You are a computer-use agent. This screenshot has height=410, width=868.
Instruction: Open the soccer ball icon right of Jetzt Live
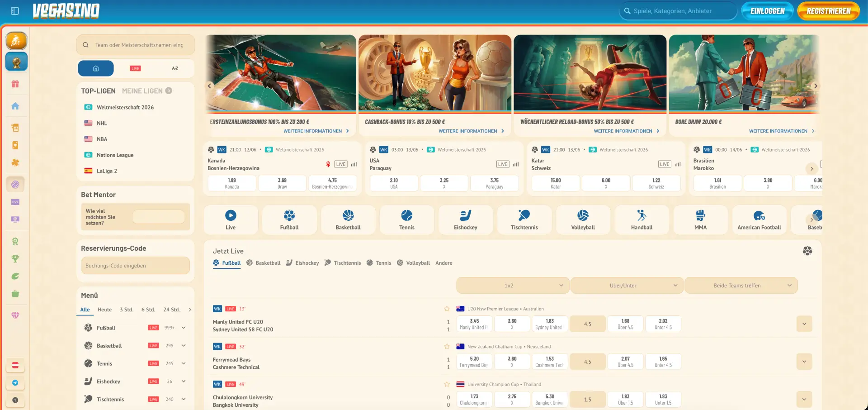[807, 251]
